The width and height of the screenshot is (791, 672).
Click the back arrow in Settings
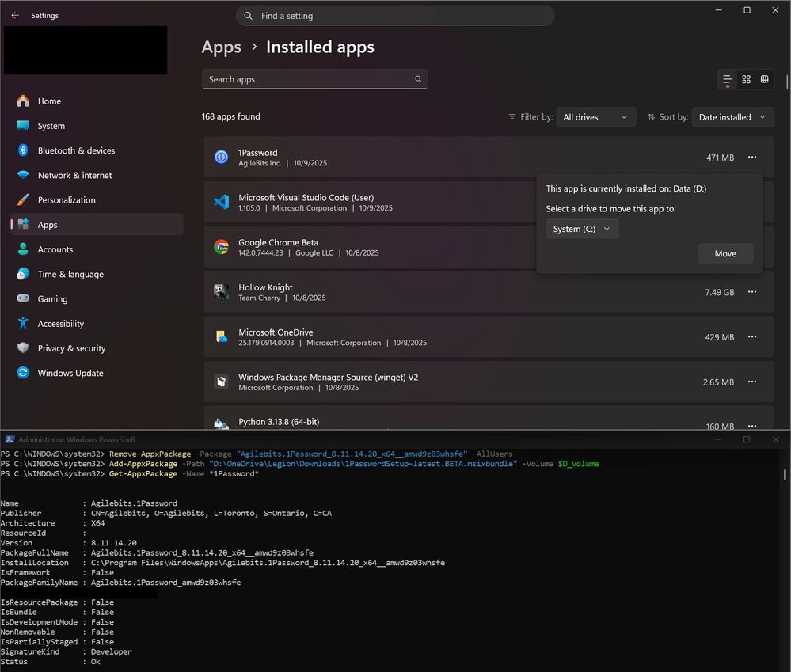coord(15,15)
